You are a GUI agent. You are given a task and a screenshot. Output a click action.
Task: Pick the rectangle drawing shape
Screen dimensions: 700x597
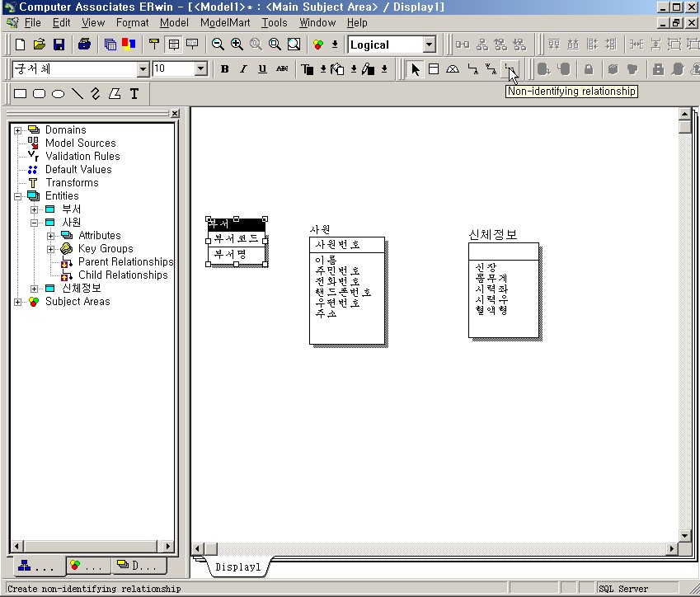click(x=20, y=94)
